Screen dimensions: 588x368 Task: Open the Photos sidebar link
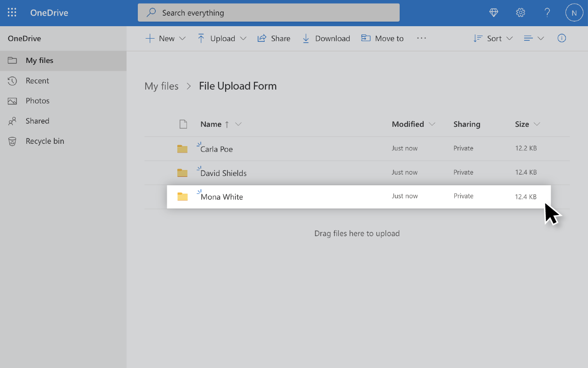(37, 101)
